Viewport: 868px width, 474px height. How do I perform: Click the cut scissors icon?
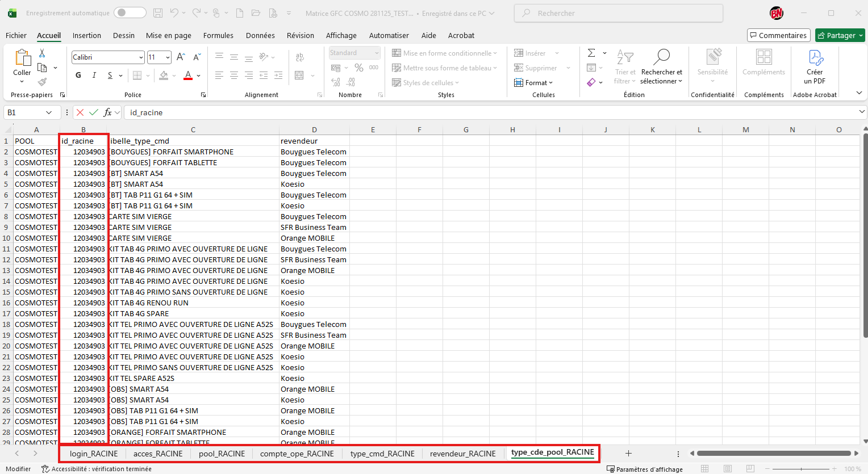click(42, 53)
